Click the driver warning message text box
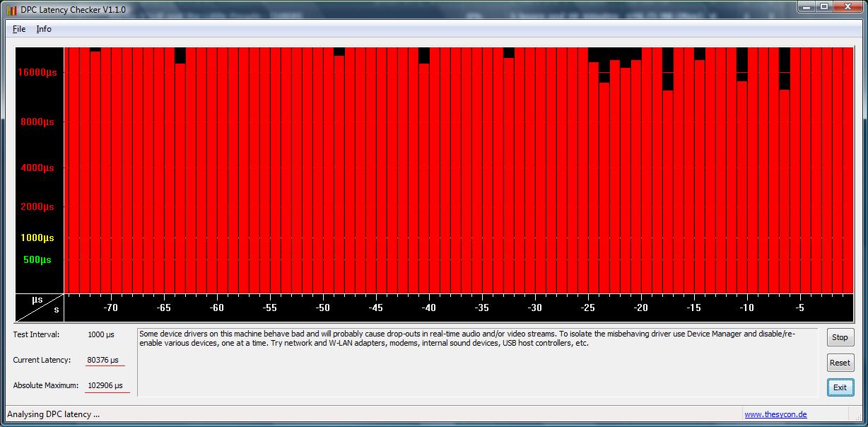Viewport: 868px width, 427px height. point(477,362)
